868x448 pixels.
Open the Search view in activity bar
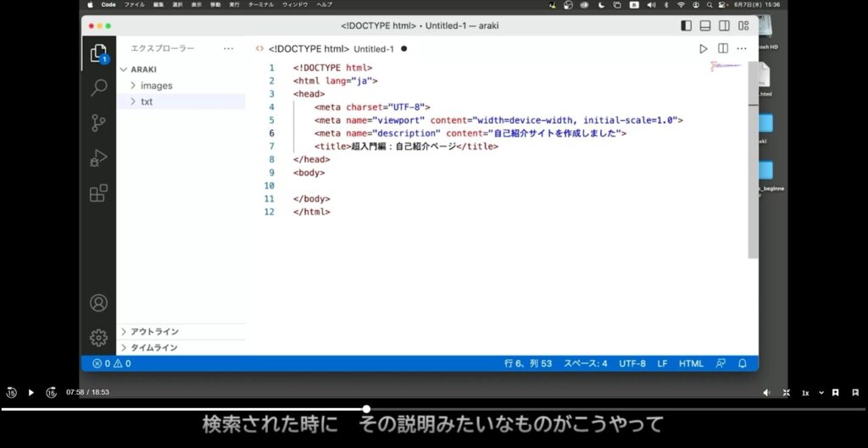point(99,87)
